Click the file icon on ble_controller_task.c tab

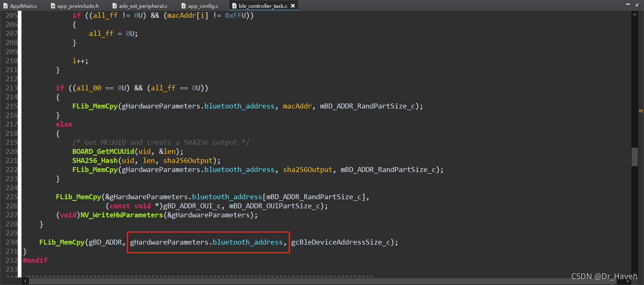[235, 6]
